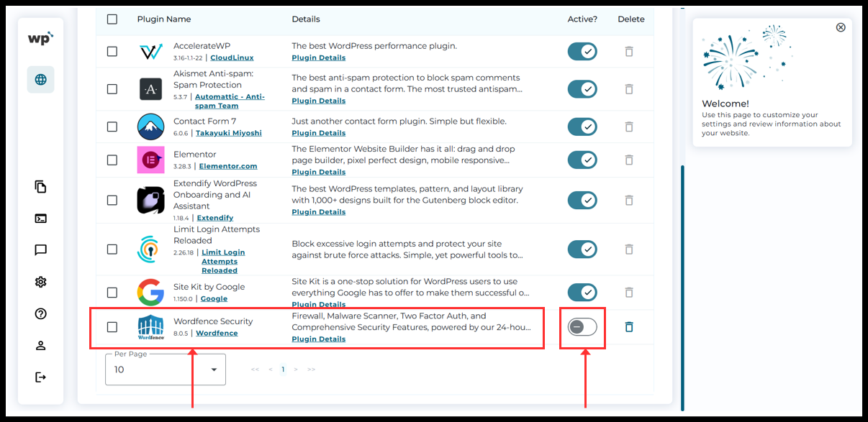Open the Wordfence author link
This screenshot has height=422, width=868.
(x=217, y=333)
